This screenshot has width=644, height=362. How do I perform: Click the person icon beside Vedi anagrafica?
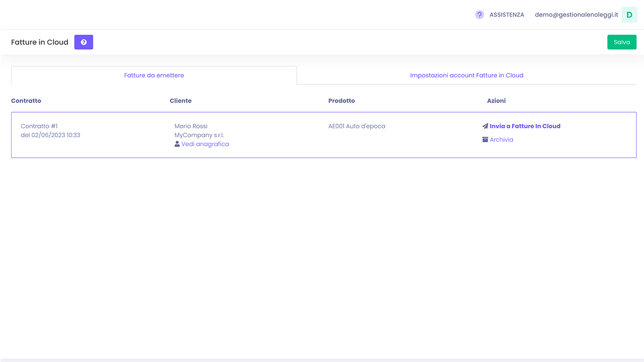click(177, 144)
